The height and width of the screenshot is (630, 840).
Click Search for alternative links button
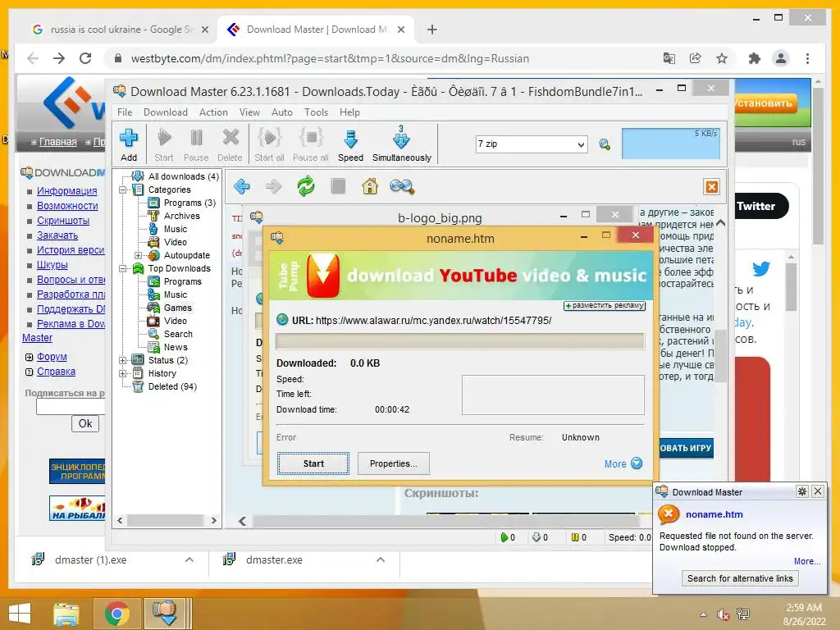point(740,578)
